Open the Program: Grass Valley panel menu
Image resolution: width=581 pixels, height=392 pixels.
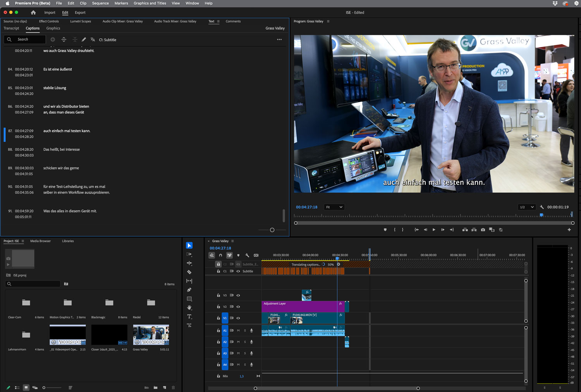328,21
